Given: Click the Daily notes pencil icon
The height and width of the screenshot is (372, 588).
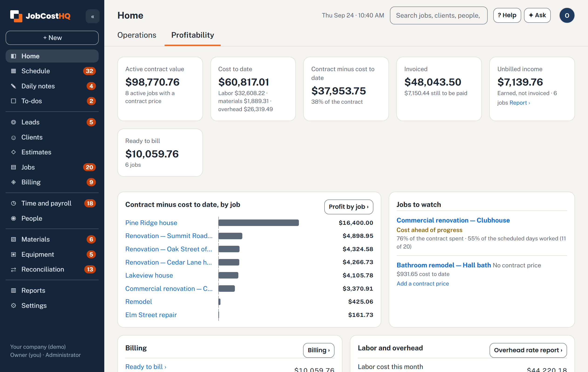Looking at the screenshot, I should tap(14, 86).
